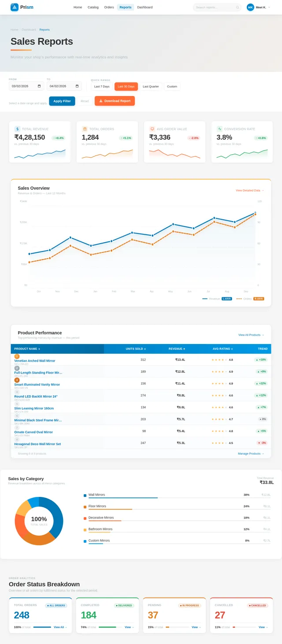Image resolution: width=282 pixels, height=644 pixels.
Task: Open the View Detailed Data link
Action: pyautogui.click(x=250, y=190)
